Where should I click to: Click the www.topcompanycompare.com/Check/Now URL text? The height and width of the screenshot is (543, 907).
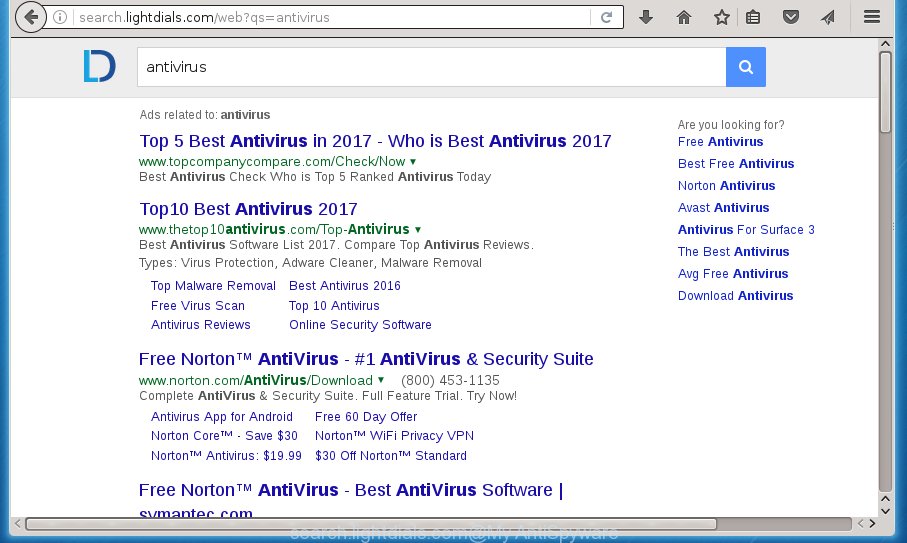coord(272,162)
